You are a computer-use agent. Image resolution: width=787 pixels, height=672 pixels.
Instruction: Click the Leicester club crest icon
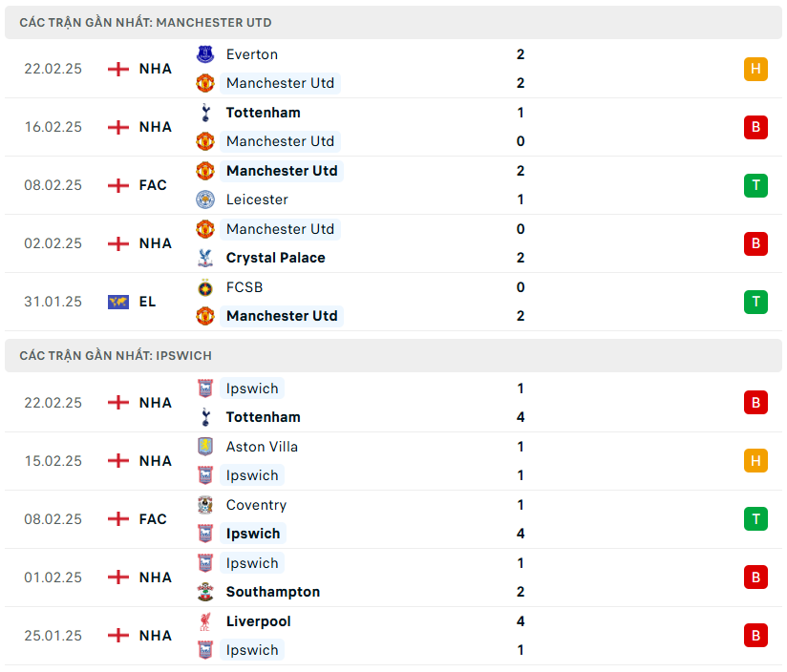click(x=205, y=199)
